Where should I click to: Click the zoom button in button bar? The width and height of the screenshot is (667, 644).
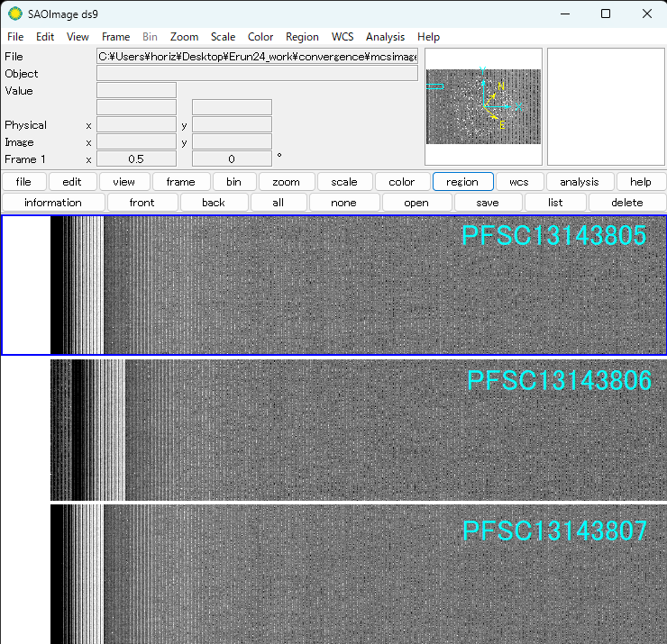(286, 182)
